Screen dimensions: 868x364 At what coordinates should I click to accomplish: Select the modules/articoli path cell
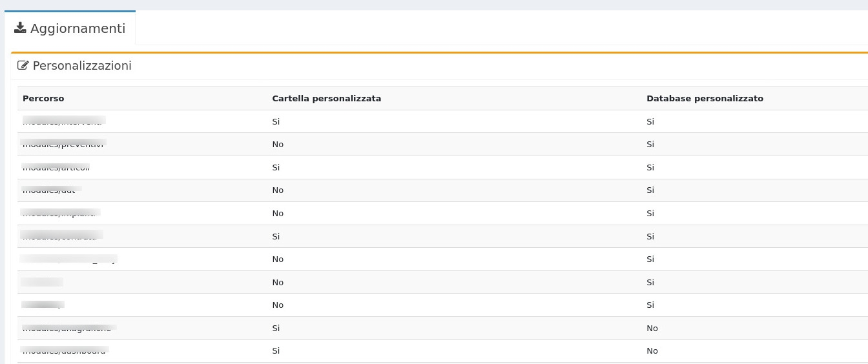[x=56, y=168]
